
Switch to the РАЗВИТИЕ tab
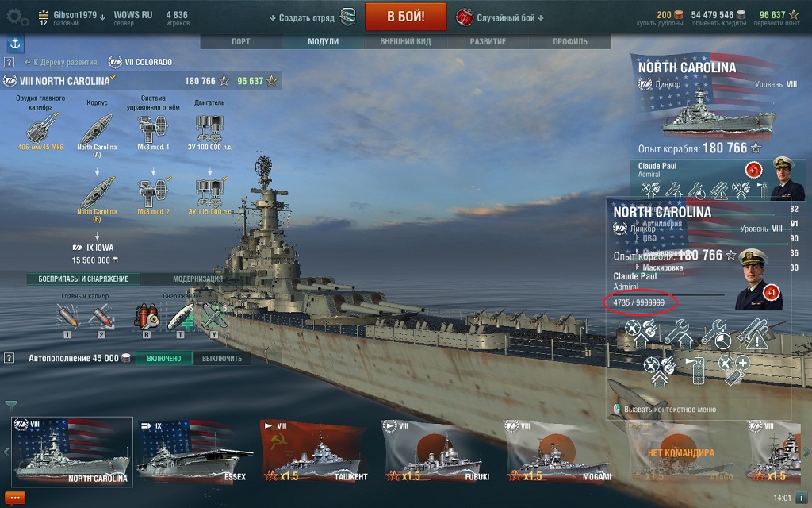488,41
